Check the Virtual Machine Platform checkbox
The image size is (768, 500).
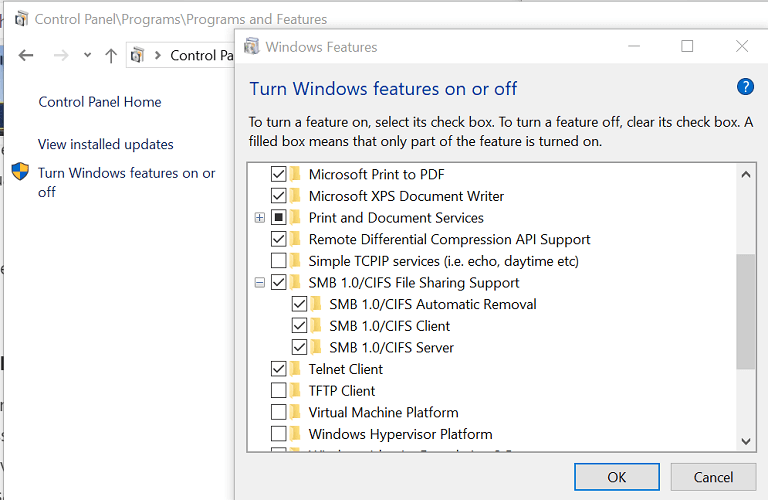click(279, 412)
